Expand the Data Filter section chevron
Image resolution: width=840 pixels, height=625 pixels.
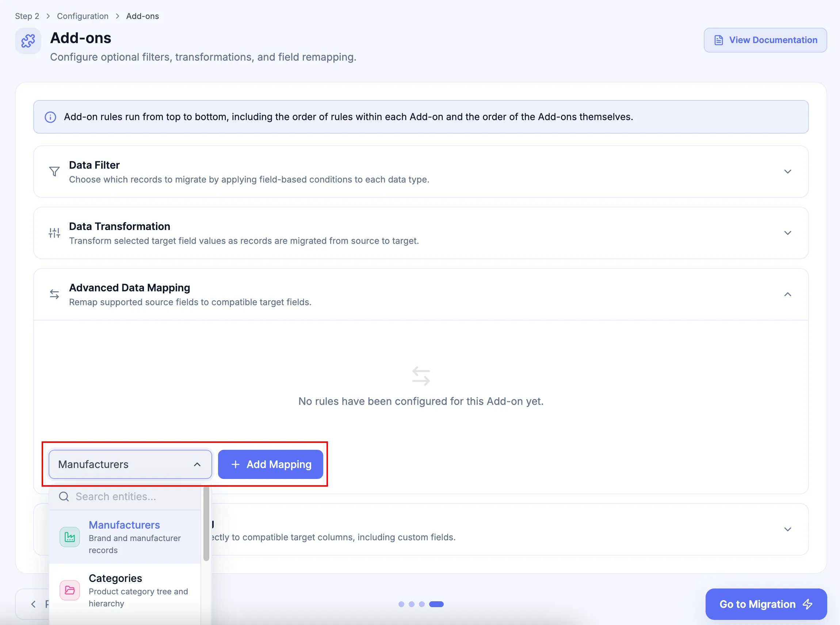click(x=788, y=172)
